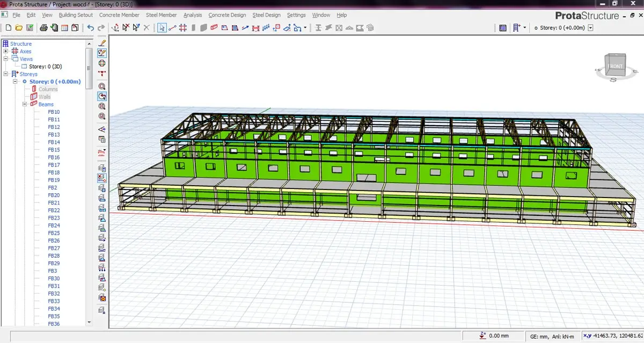644x343 pixels.
Task: Collapse the Beams tree node
Action: point(25,104)
